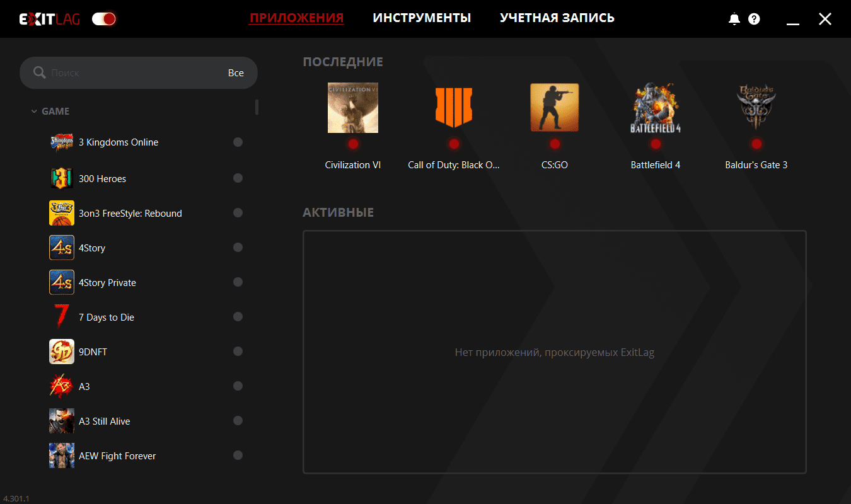Screen dimensions: 851x504
Task: Toggle status dot for 3on3 FreeStyle: Rebound
Action: point(238,213)
